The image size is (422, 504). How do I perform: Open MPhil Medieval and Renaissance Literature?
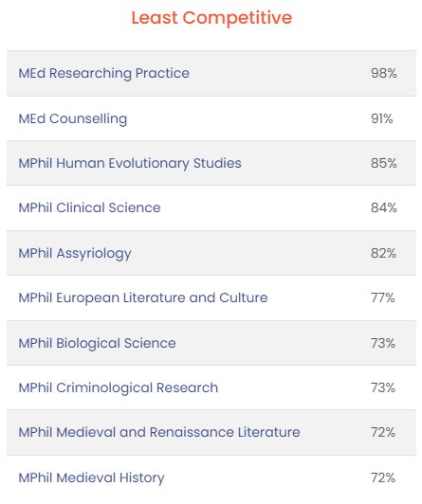point(159,432)
